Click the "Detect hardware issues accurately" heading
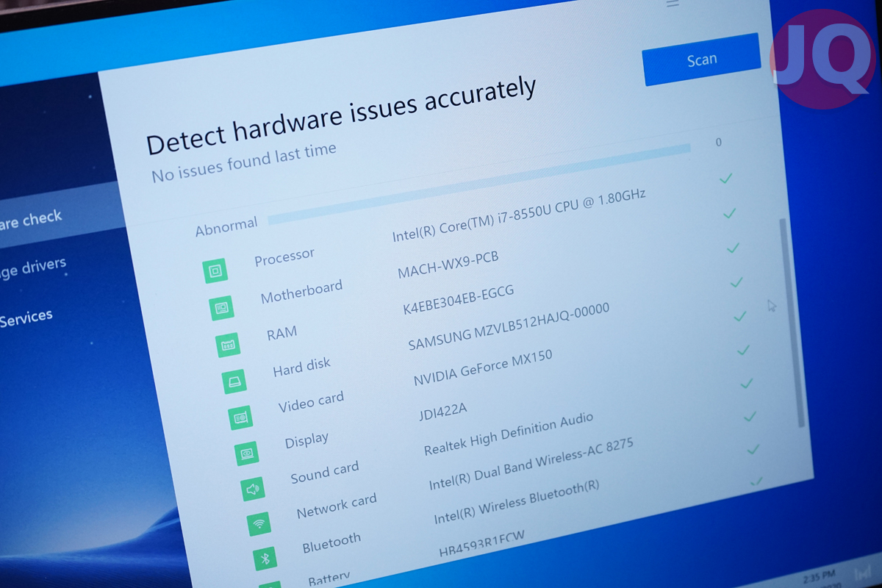 point(341,115)
